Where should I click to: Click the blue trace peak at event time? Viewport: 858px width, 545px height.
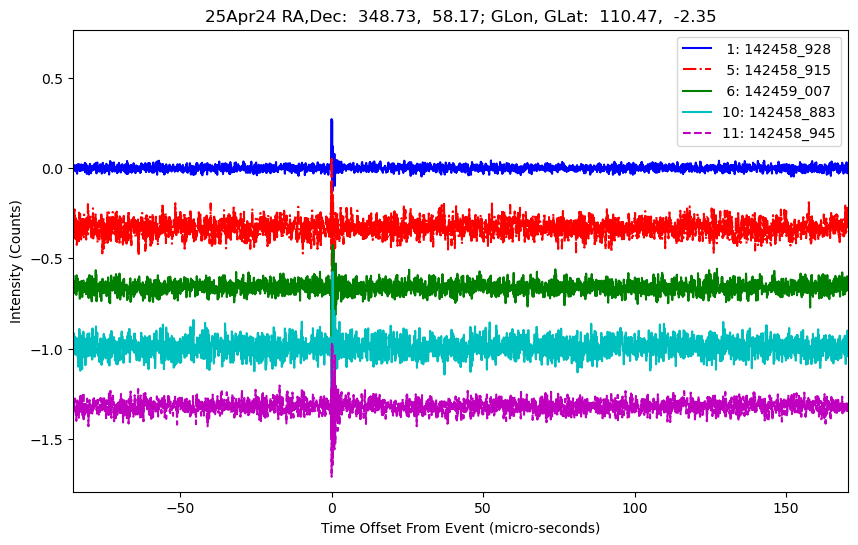pos(332,121)
